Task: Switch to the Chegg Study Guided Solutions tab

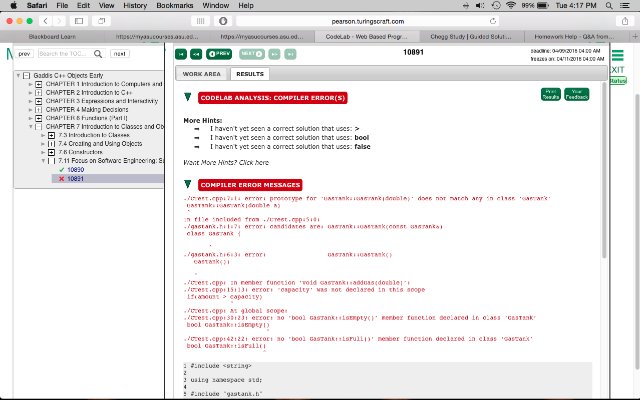Action: (471, 36)
